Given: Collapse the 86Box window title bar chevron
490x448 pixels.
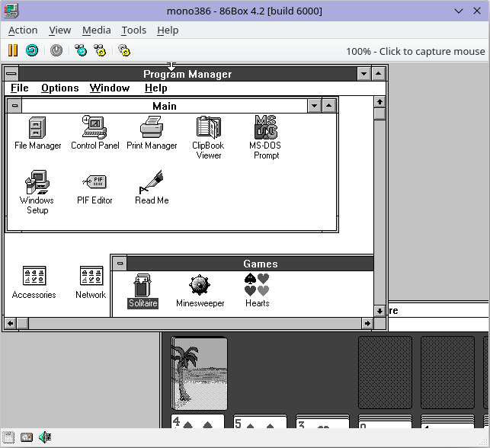Looking at the screenshot, I should click(459, 11).
